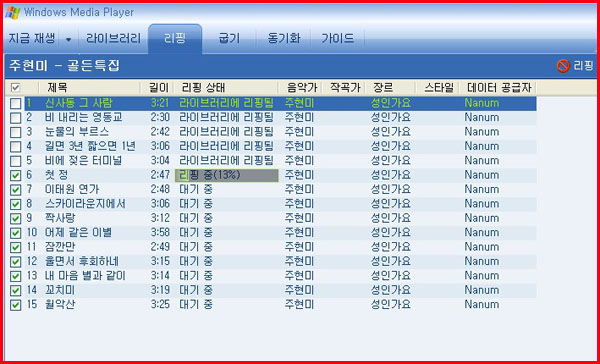The image size is (600, 364).
Task: Uncheck the box for track 10 어제 같은 이별
Action: (x=15, y=233)
